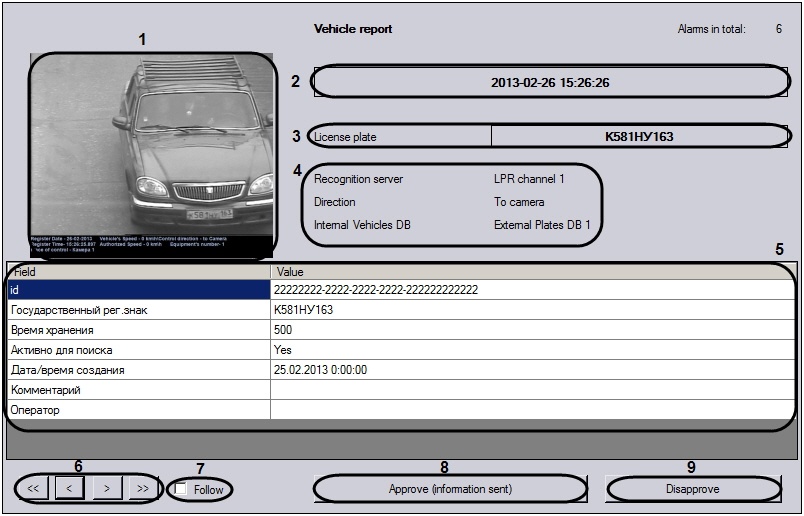Click the recognized plate number K581HY163 field
The width and height of the screenshot is (804, 516).
(639, 136)
